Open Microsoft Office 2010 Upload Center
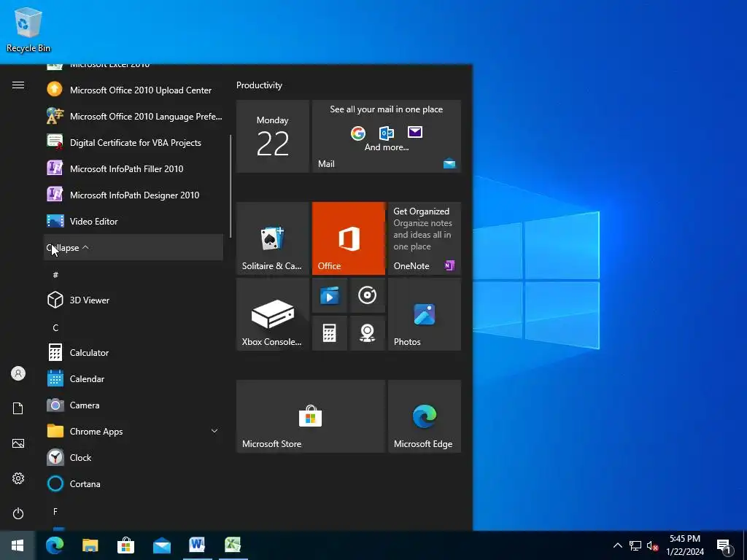 [133, 90]
